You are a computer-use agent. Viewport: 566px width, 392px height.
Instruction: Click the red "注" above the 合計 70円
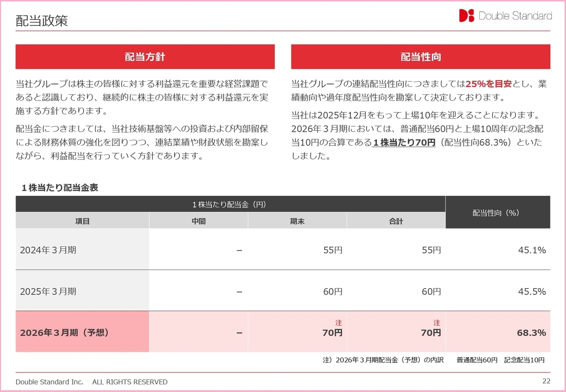tap(437, 323)
